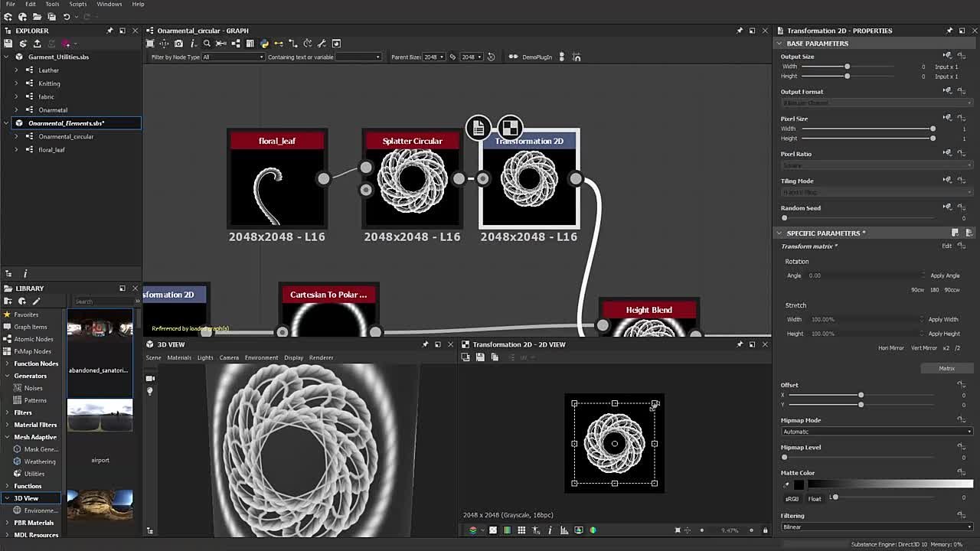Screen dimensions: 980x551
Task: Click the Matrix button
Action: pyautogui.click(x=946, y=368)
